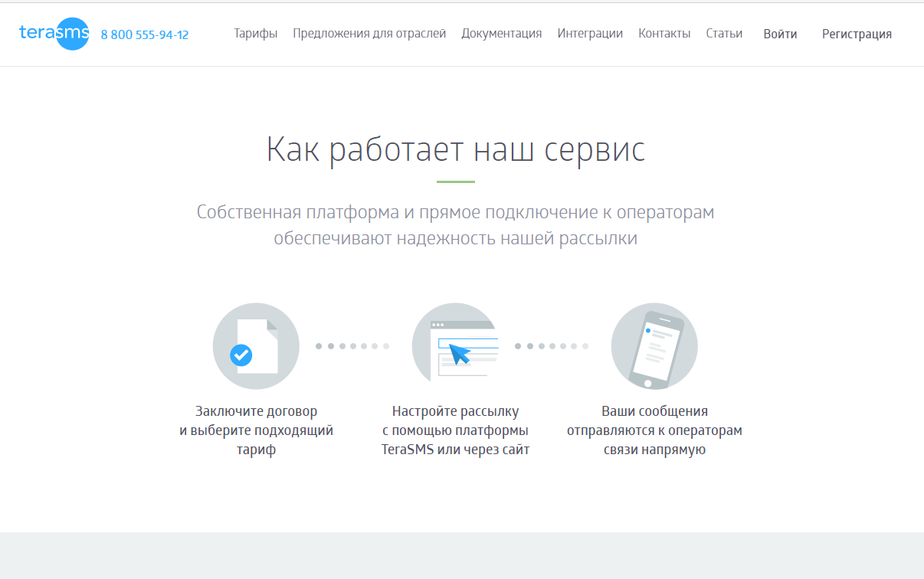This screenshot has height=579, width=924.
Task: Click the Регистрация link
Action: [x=857, y=34]
